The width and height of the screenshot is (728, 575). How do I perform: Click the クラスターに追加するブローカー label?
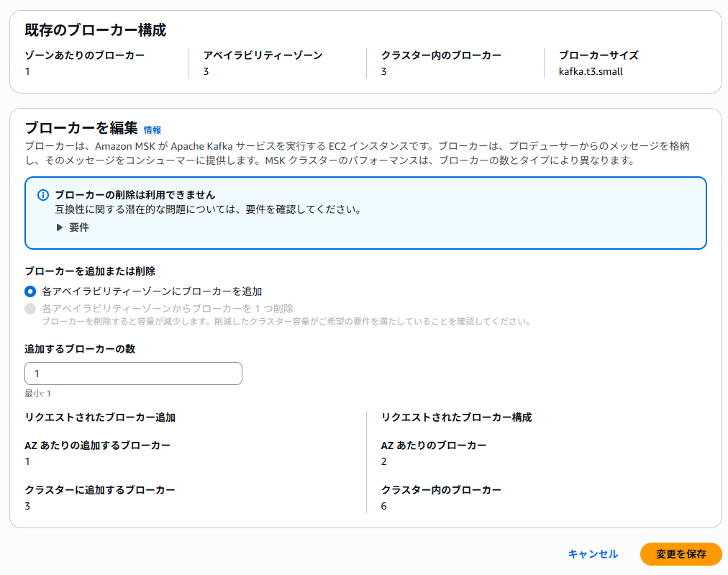(x=100, y=490)
